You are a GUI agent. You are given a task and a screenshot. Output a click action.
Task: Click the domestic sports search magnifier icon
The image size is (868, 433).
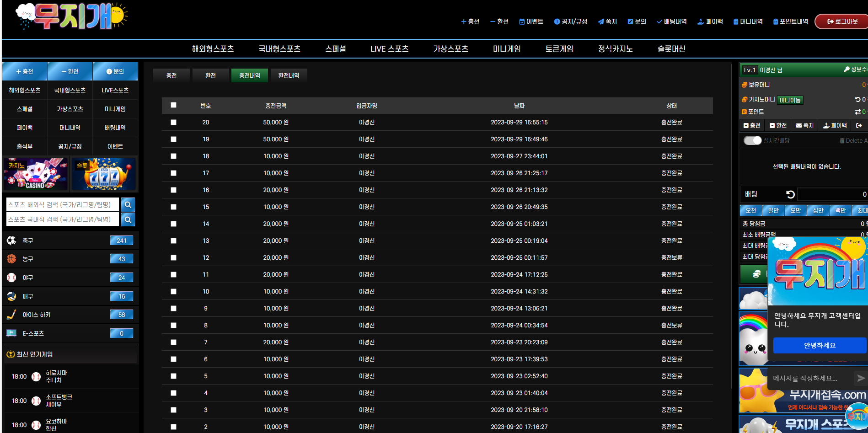[x=128, y=219]
